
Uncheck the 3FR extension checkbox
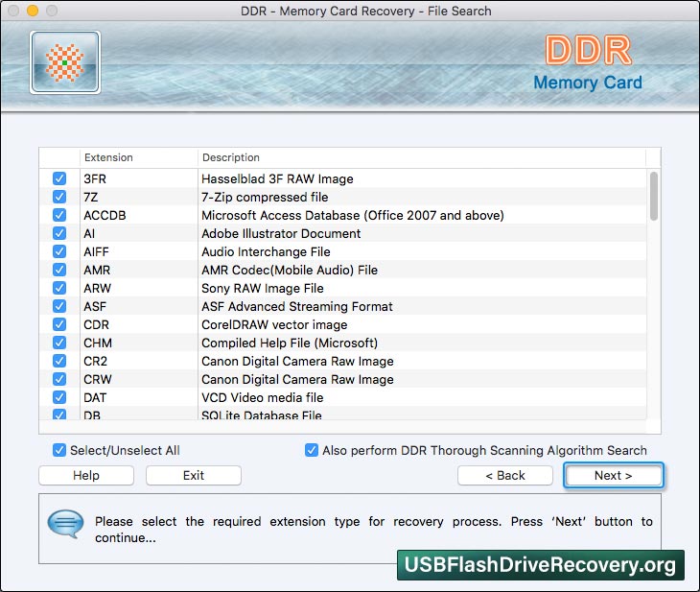pos(58,178)
